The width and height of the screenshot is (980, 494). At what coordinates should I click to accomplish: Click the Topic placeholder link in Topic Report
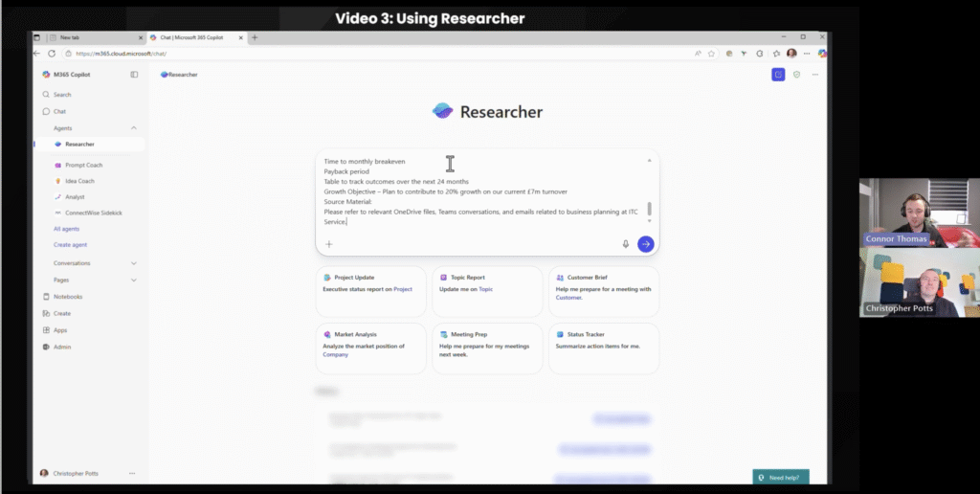(x=485, y=289)
